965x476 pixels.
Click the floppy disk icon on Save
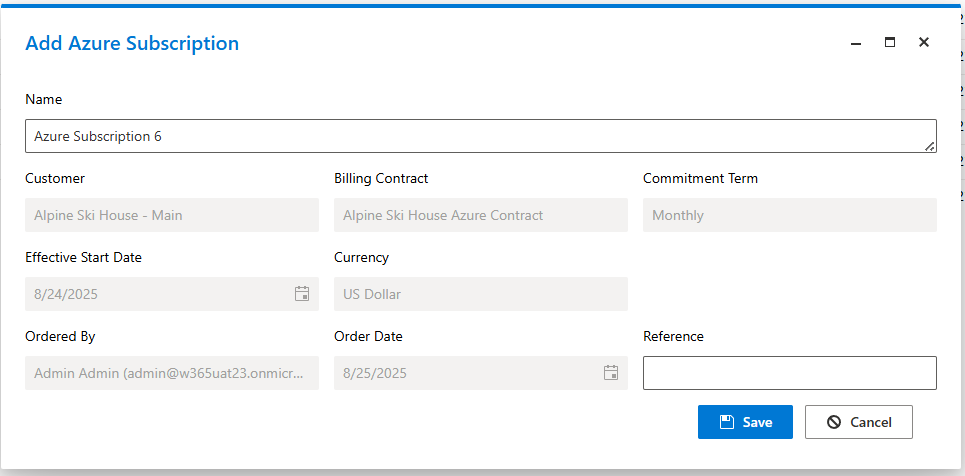coord(727,422)
